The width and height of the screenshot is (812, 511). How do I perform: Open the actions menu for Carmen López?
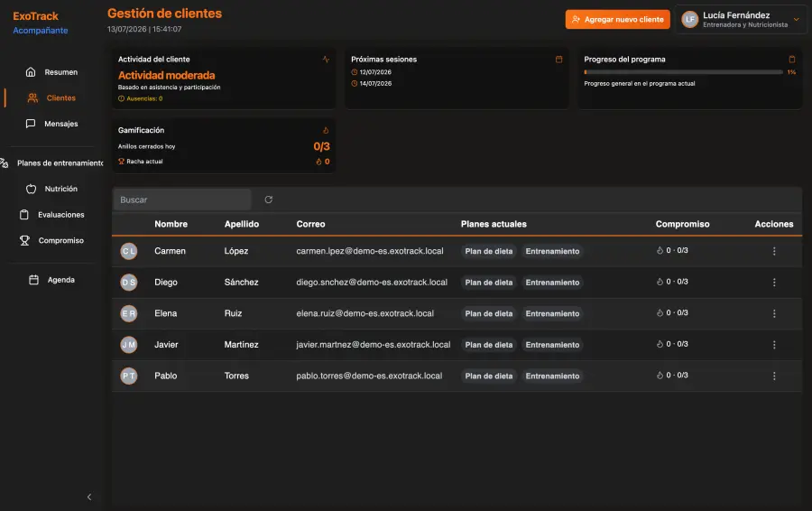pyautogui.click(x=774, y=251)
